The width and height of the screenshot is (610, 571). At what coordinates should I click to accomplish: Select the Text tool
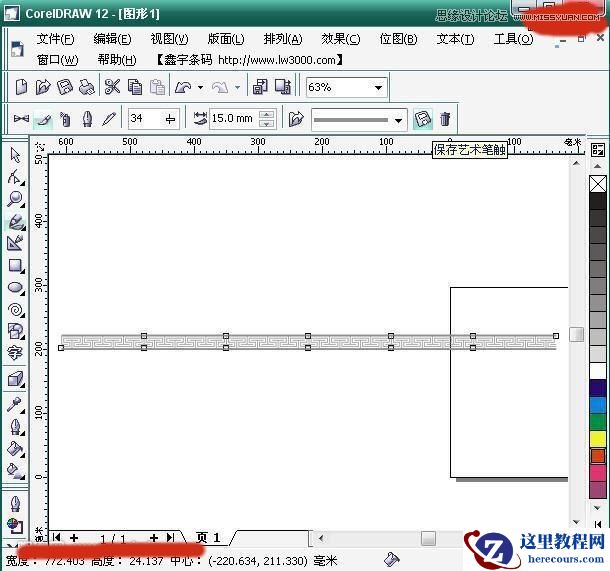point(15,353)
